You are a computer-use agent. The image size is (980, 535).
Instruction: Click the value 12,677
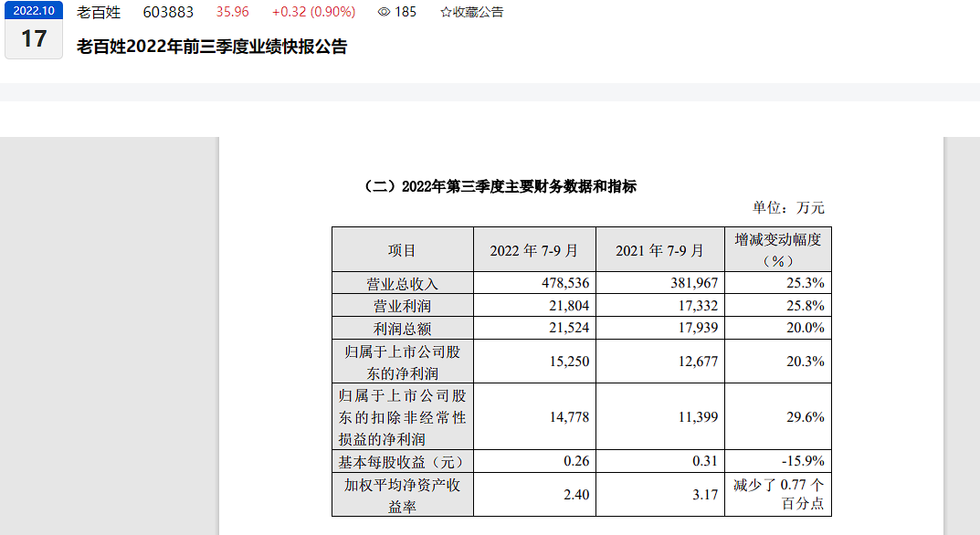tap(698, 362)
